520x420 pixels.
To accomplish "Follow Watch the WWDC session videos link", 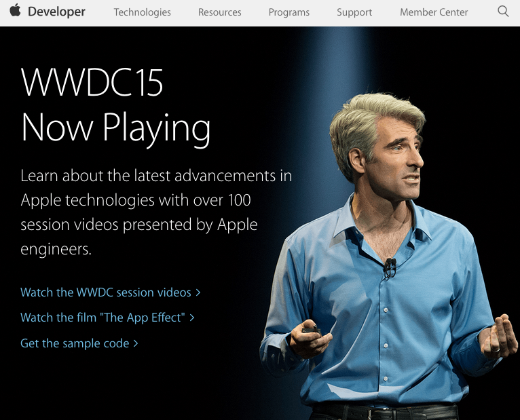I will tap(111, 292).
